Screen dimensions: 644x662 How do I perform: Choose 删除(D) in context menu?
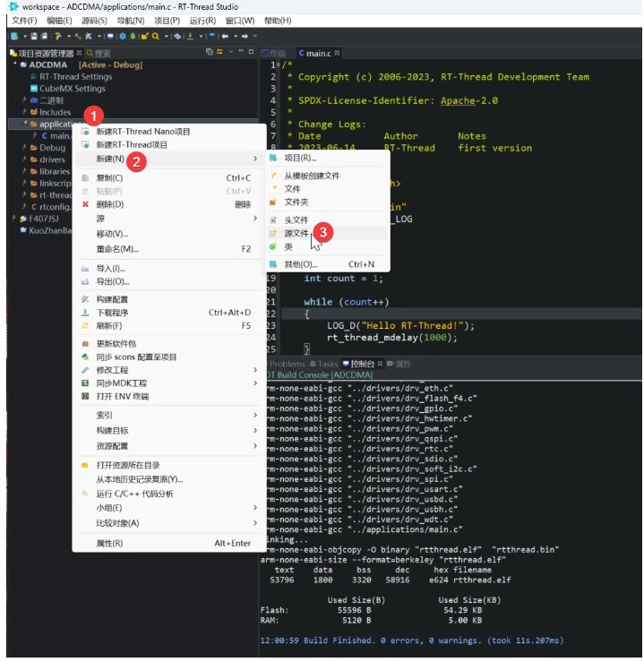[x=168, y=204]
